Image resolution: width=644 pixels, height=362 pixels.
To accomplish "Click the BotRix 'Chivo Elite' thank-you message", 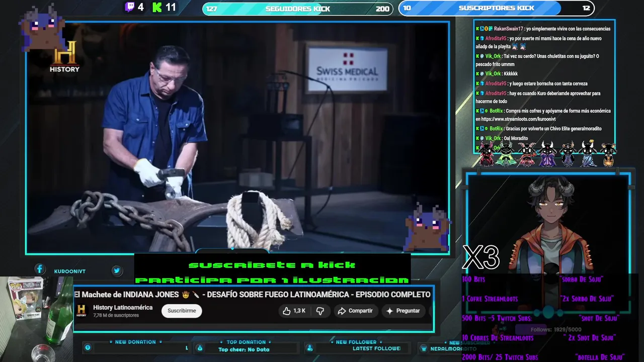I will 538,128.
